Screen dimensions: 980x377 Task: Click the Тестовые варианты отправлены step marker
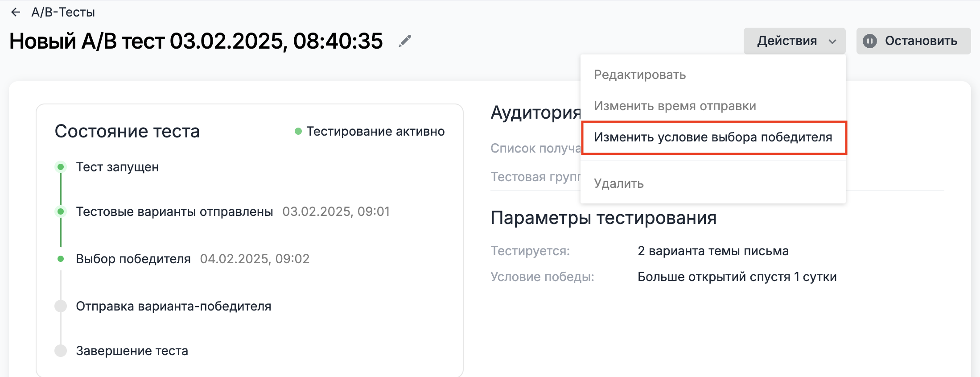tap(61, 211)
